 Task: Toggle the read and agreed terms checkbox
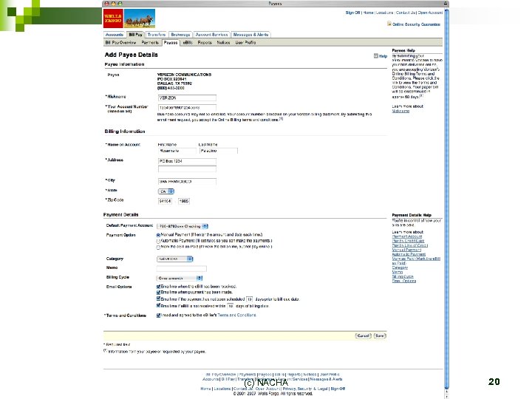pyautogui.click(x=158, y=316)
